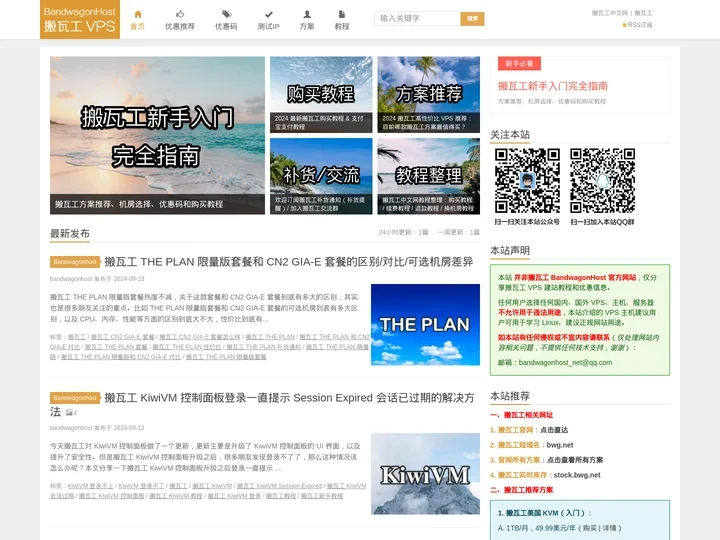Click the tags 优惠码 icon
The height and width of the screenshot is (540, 720).
(226, 14)
